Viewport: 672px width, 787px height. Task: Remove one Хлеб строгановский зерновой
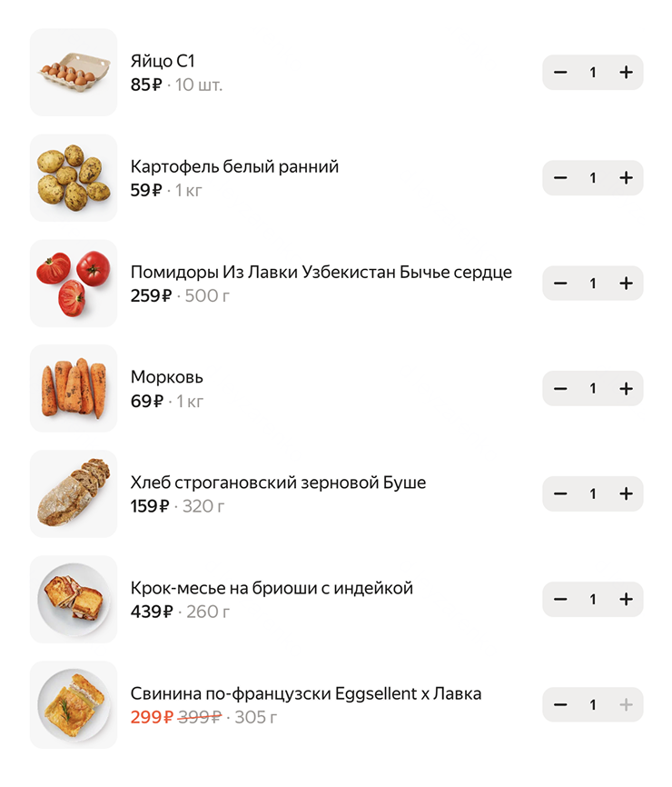pos(560,494)
